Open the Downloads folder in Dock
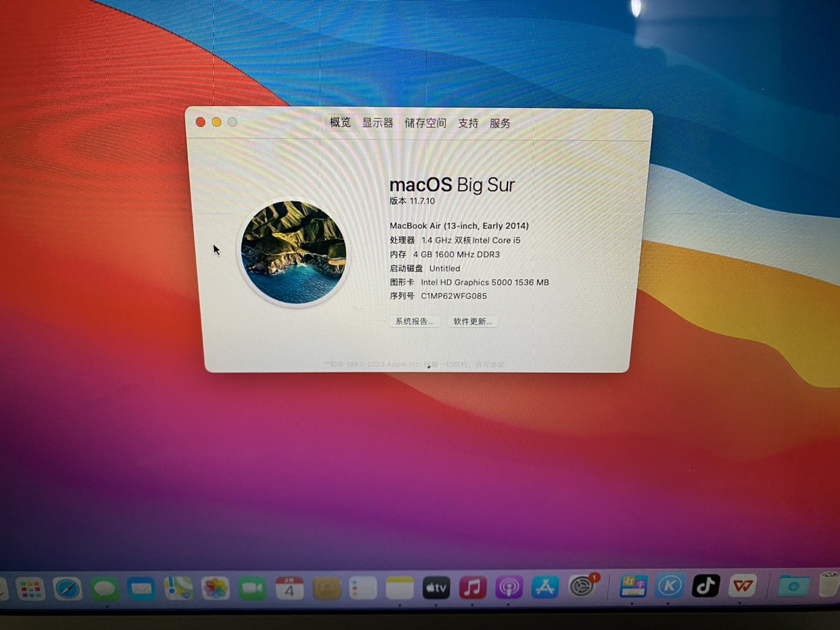Image resolution: width=840 pixels, height=630 pixels. tap(794, 585)
